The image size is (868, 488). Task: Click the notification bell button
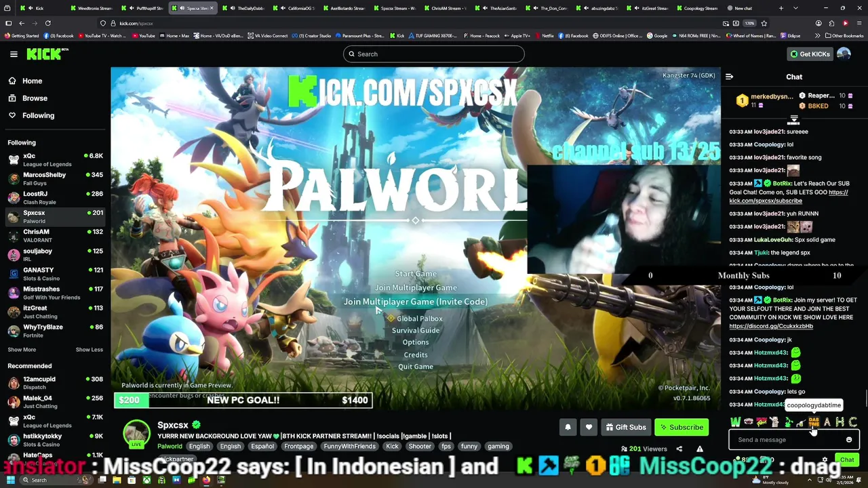[568, 427]
